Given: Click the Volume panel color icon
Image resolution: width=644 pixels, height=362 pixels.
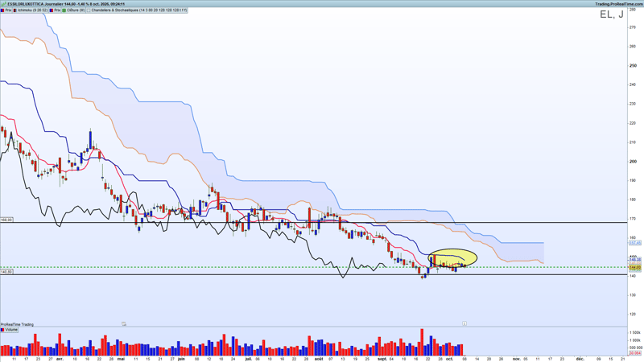Looking at the screenshot, I should (x=2, y=330).
